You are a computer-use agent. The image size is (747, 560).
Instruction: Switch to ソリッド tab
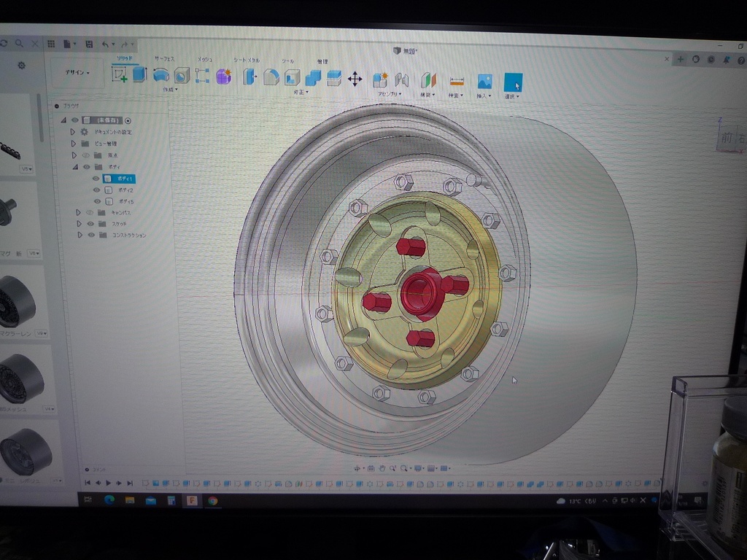point(125,58)
